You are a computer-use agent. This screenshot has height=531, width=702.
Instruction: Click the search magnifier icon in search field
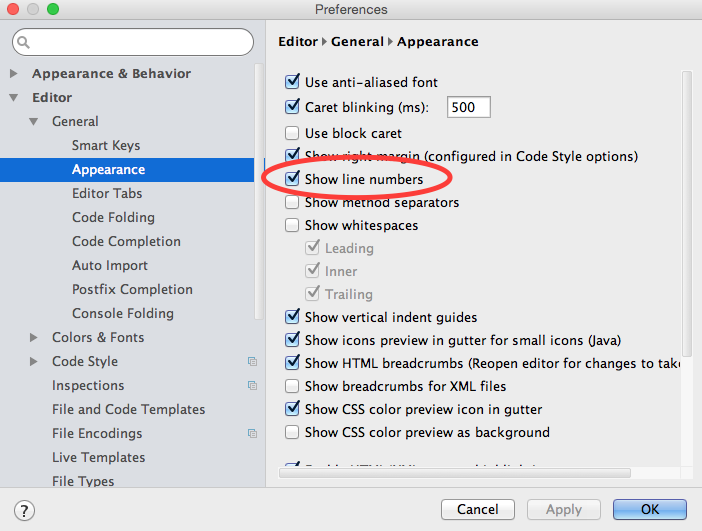(24, 43)
